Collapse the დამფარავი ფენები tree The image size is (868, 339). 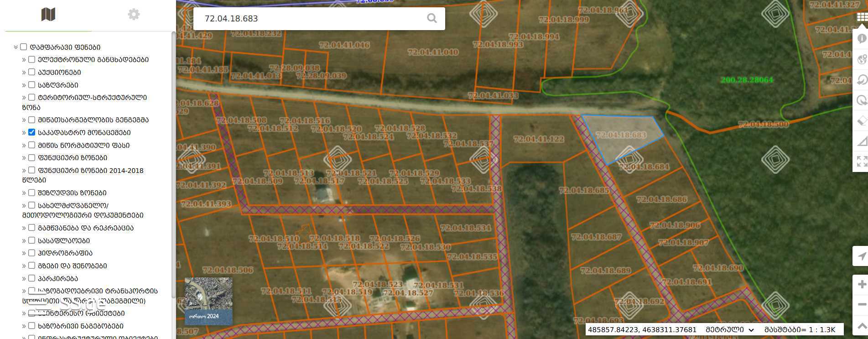(x=16, y=47)
